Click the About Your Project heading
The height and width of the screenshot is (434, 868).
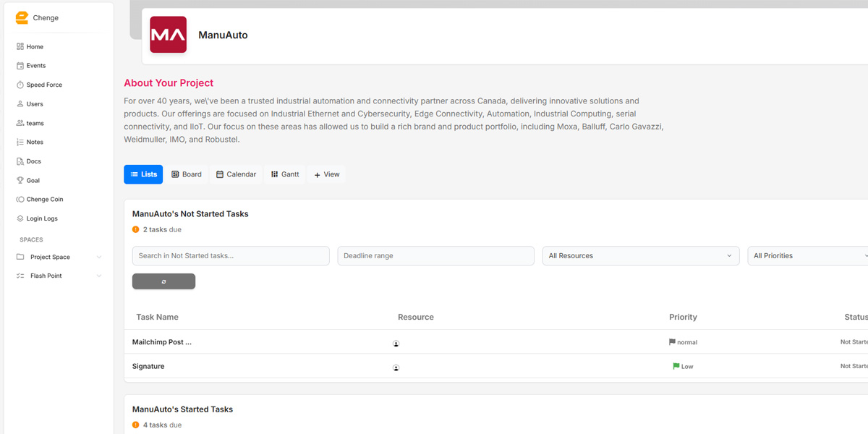169,83
